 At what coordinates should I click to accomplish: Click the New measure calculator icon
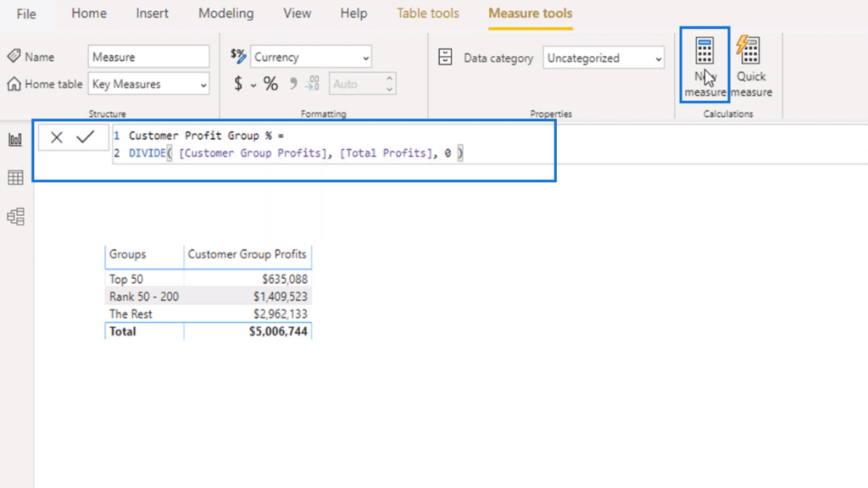pyautogui.click(x=704, y=50)
